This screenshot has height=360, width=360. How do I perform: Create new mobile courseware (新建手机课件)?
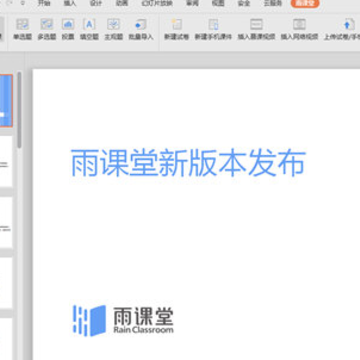tap(213, 29)
